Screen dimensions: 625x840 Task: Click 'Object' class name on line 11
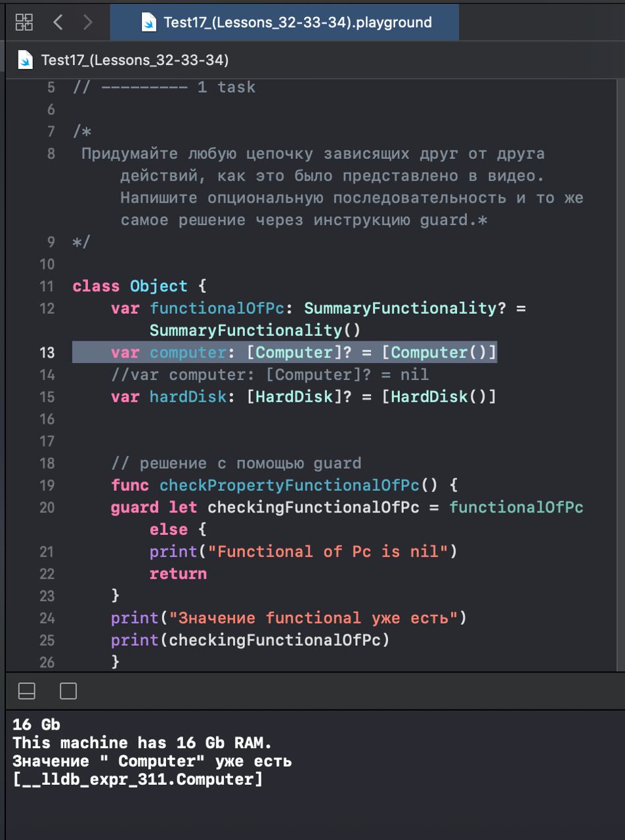point(159,287)
